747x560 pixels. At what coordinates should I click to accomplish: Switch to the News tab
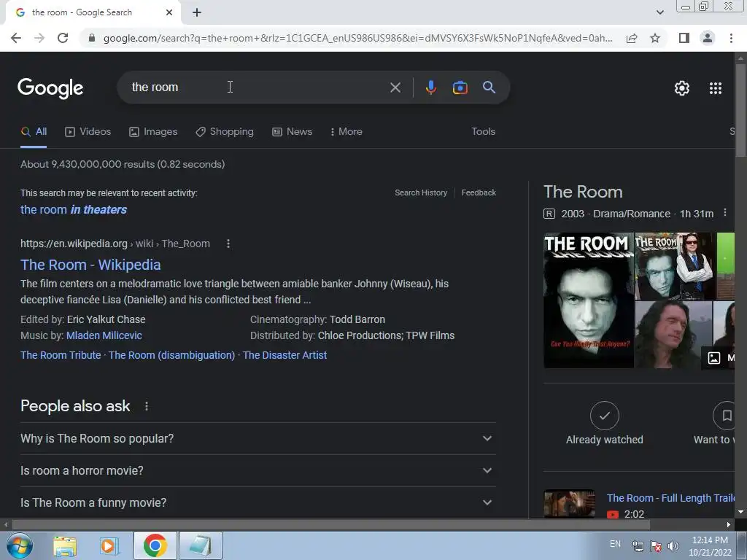pyautogui.click(x=292, y=132)
